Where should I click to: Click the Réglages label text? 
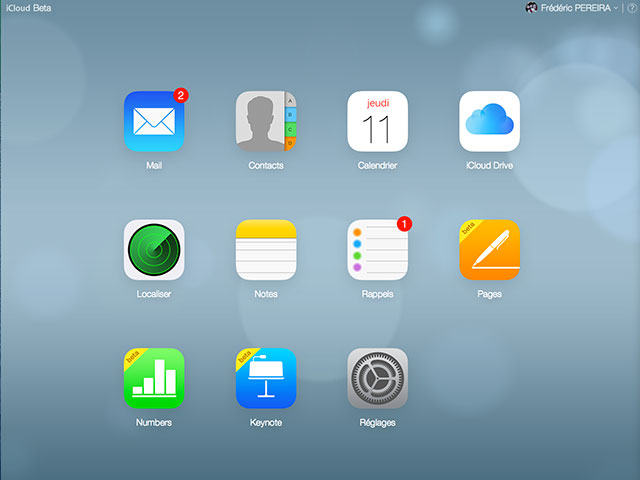[378, 422]
